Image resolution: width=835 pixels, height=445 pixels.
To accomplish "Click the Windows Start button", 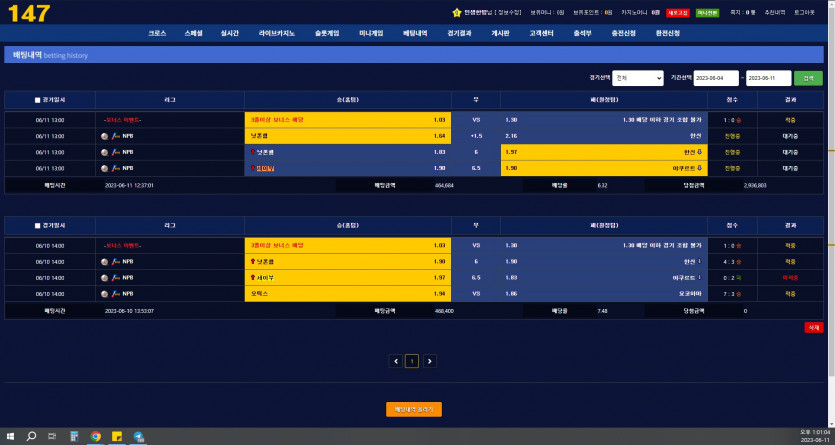I will [10, 437].
